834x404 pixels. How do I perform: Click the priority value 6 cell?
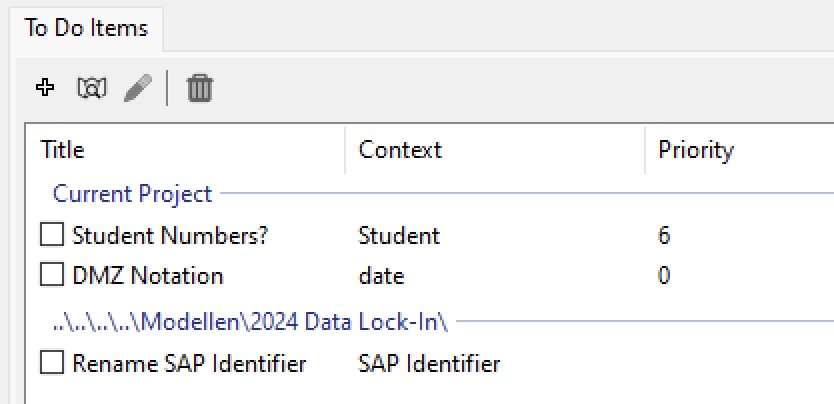pyautogui.click(x=664, y=236)
